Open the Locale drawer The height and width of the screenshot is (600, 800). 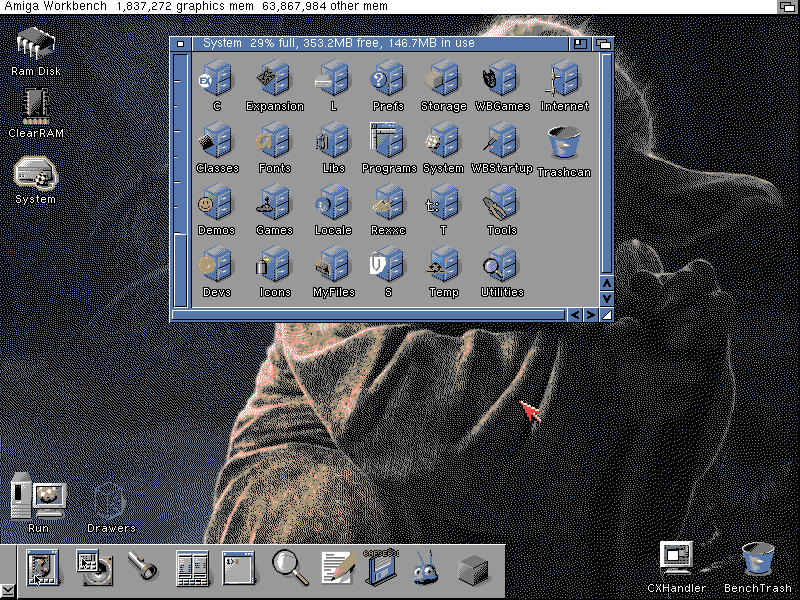pyautogui.click(x=333, y=204)
